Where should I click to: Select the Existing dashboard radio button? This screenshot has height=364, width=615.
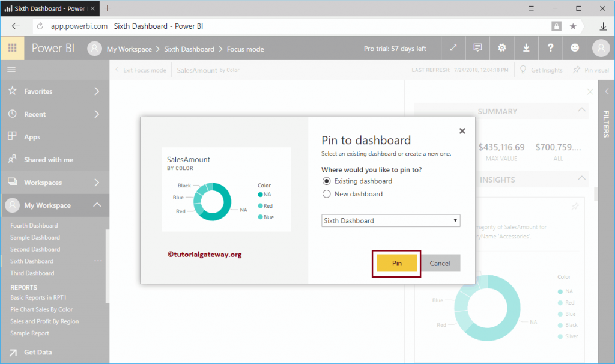tap(326, 181)
